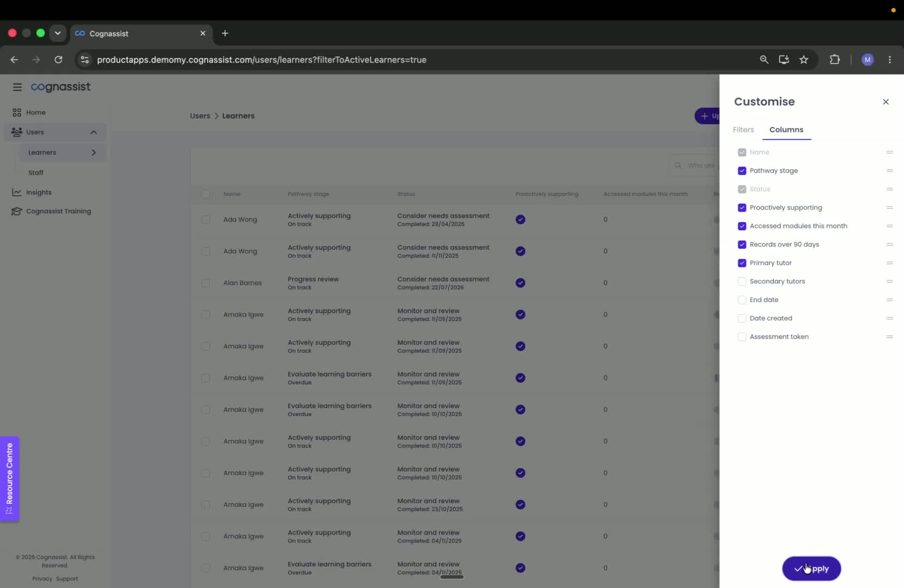
Task: Click Progress review pathway stage cell
Action: click(313, 283)
